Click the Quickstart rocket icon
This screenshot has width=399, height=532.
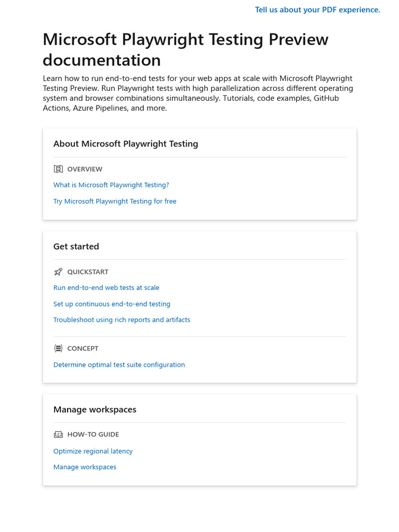tap(58, 272)
